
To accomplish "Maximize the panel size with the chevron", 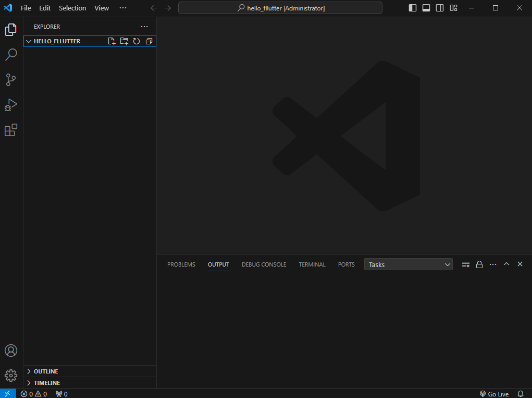I will click(506, 264).
